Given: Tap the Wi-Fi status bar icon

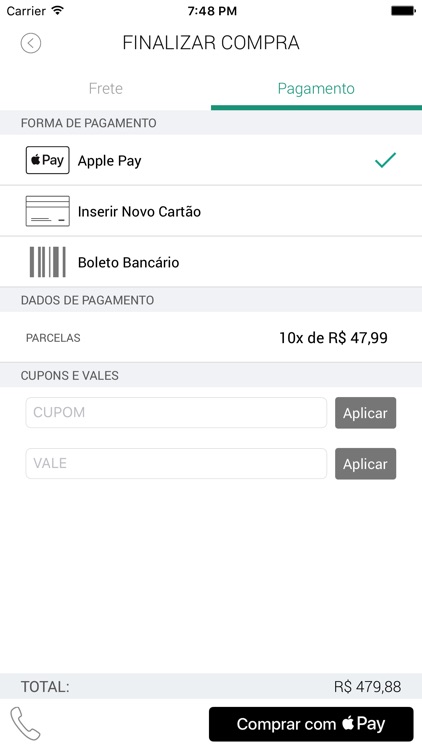Looking at the screenshot, I should [x=58, y=11].
